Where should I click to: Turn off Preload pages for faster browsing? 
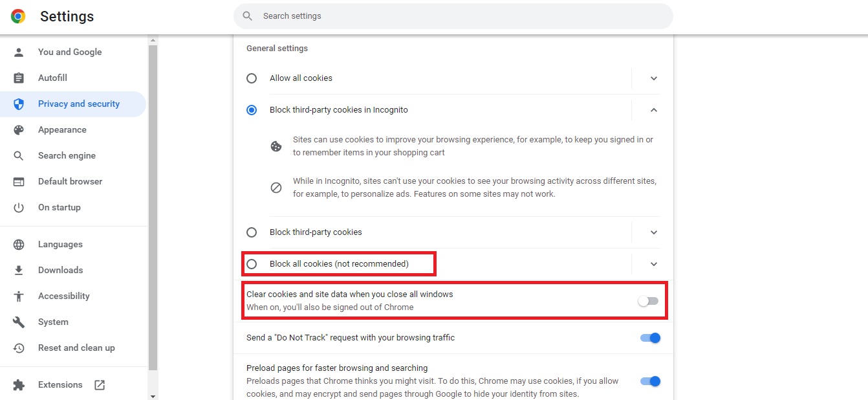coord(650,381)
